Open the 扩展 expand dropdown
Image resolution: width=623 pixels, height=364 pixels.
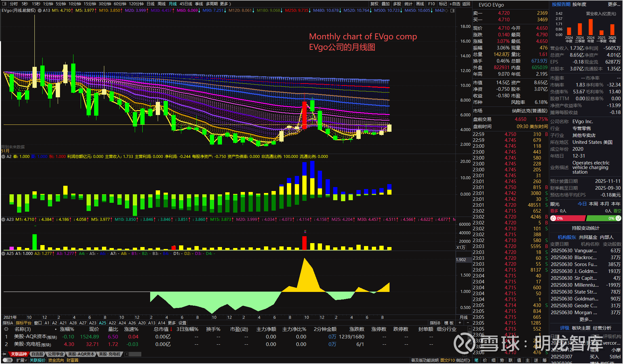(x=21, y=360)
